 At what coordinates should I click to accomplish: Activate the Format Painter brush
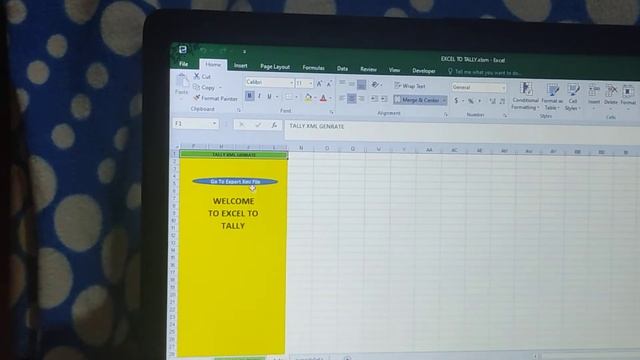[216, 98]
